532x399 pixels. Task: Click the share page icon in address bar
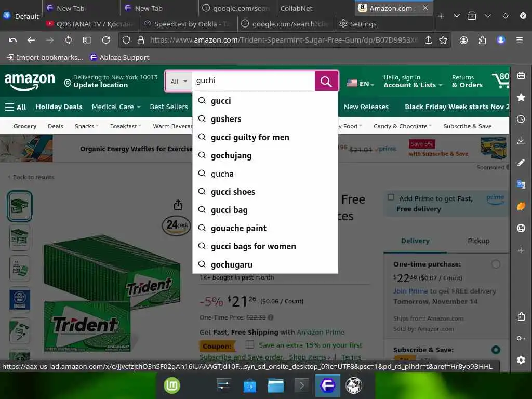[429, 40]
